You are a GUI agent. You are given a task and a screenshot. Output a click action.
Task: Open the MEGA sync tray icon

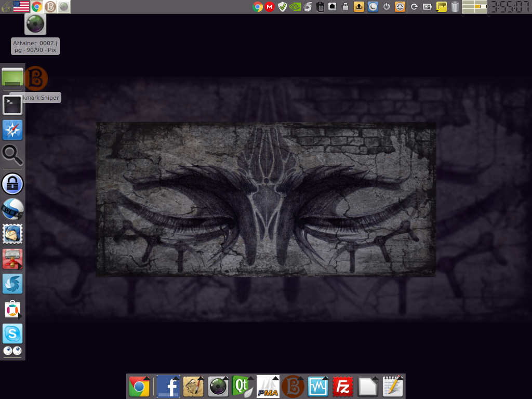coord(270,6)
